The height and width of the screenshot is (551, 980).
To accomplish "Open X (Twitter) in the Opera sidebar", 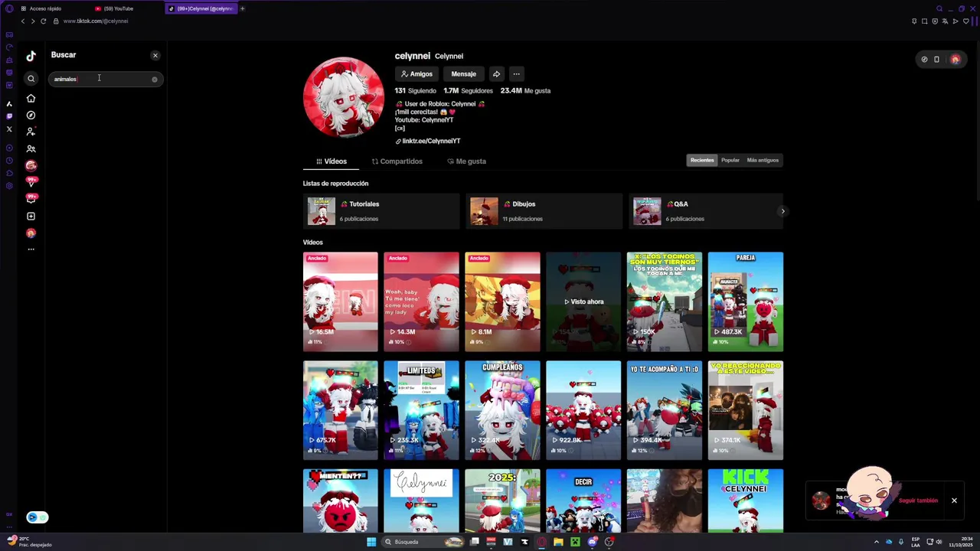I will tap(9, 129).
